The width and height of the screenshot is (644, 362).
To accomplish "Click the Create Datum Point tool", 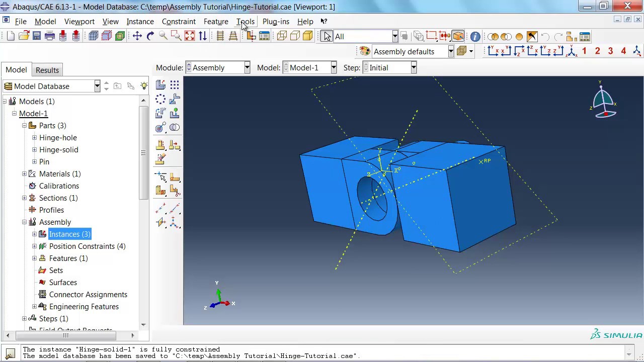I will pos(160,207).
